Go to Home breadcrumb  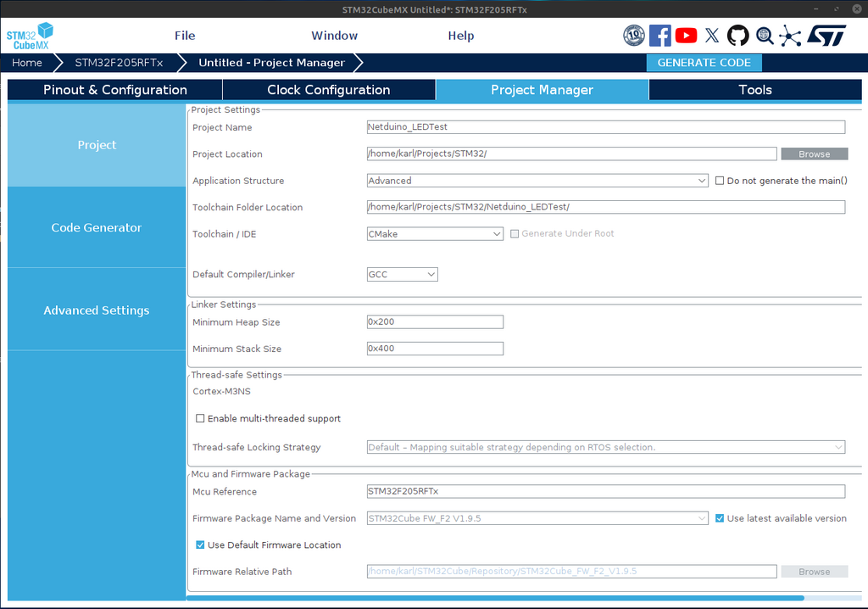click(27, 63)
